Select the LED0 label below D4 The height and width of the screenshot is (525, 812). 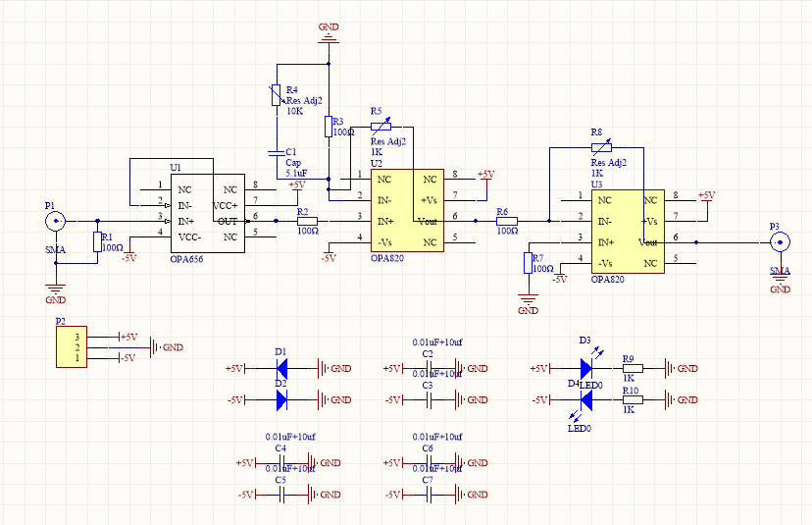580,429
